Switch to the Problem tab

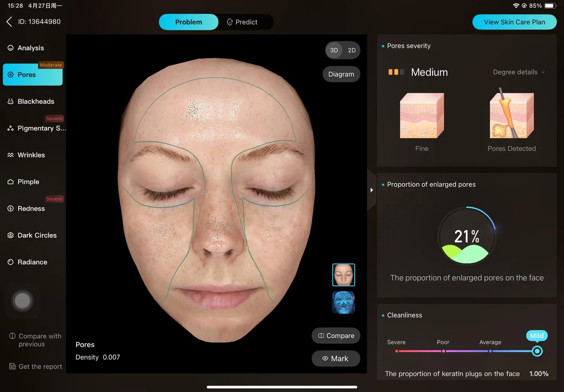tap(189, 22)
